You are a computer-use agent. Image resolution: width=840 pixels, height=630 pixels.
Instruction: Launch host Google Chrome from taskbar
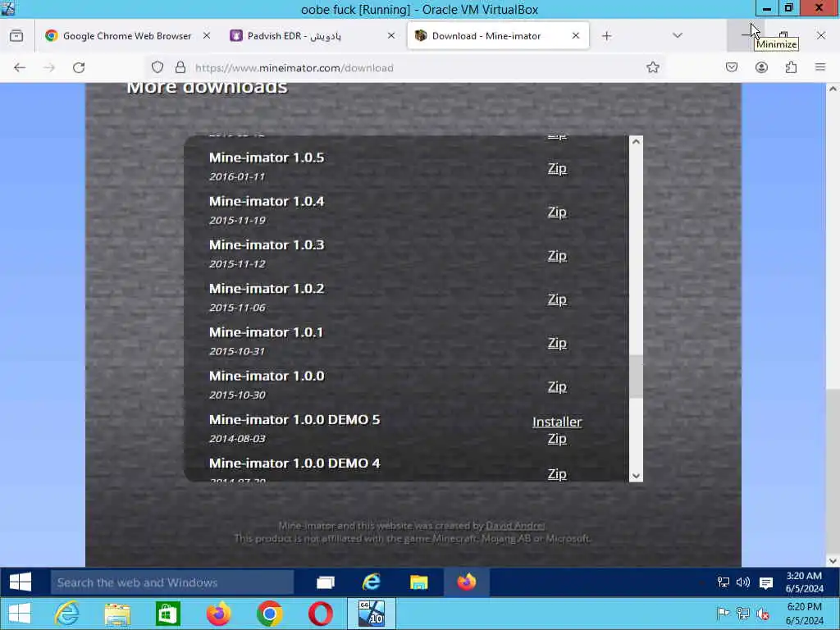point(269,614)
